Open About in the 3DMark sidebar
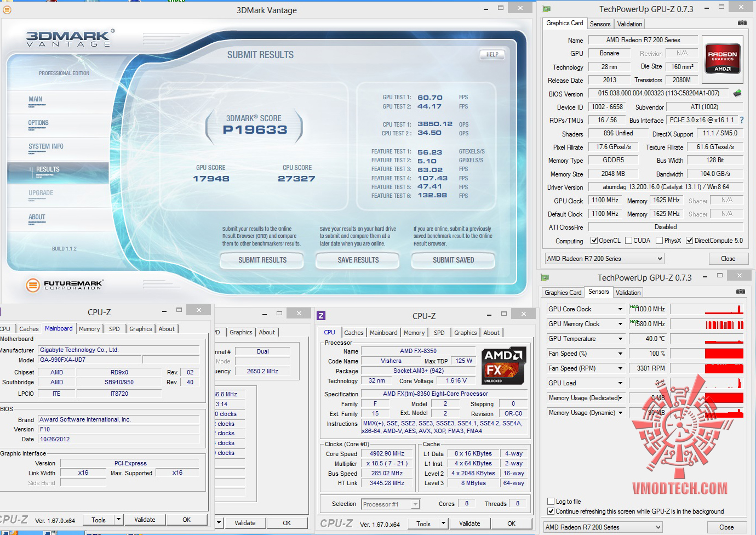 pyautogui.click(x=37, y=217)
